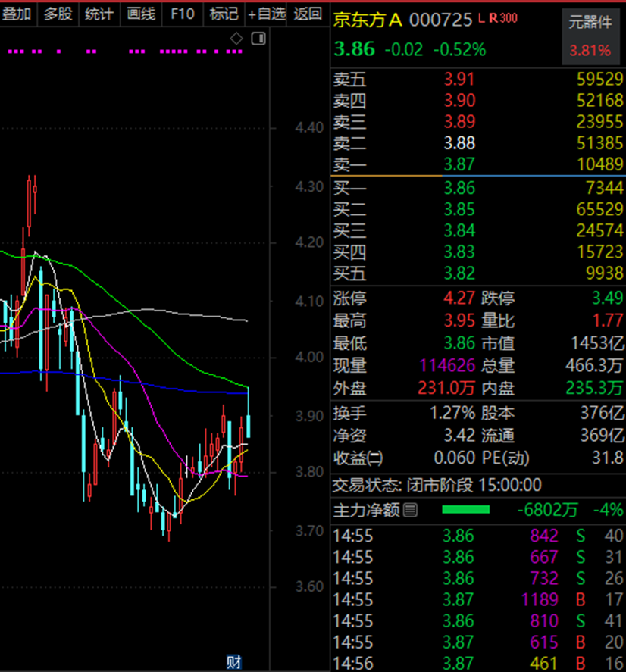Switch to the 多股 multi-stock view
The image size is (626, 672).
pos(58,14)
